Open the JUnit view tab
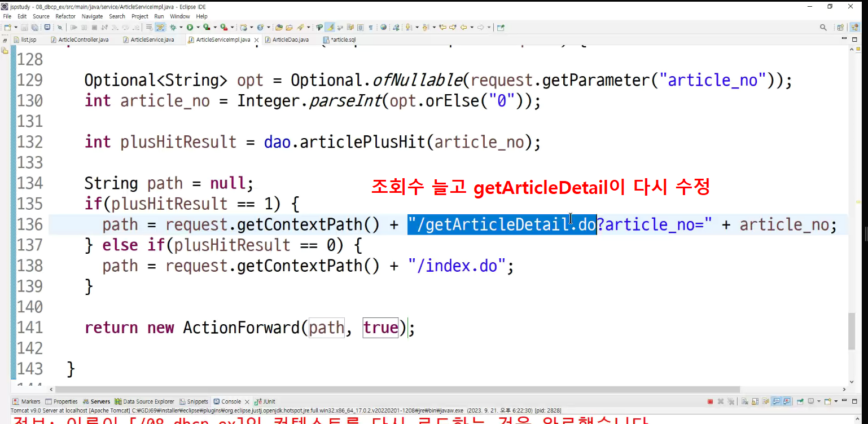868x424 pixels. pos(265,401)
